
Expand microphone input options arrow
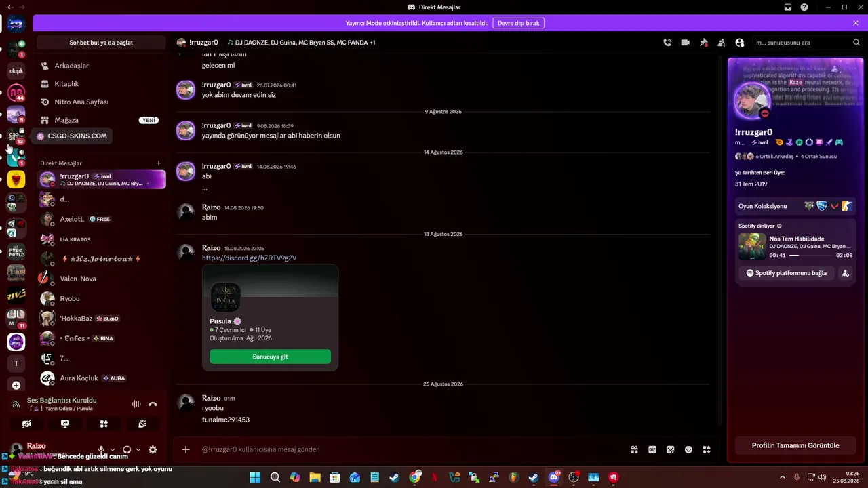coord(113,449)
